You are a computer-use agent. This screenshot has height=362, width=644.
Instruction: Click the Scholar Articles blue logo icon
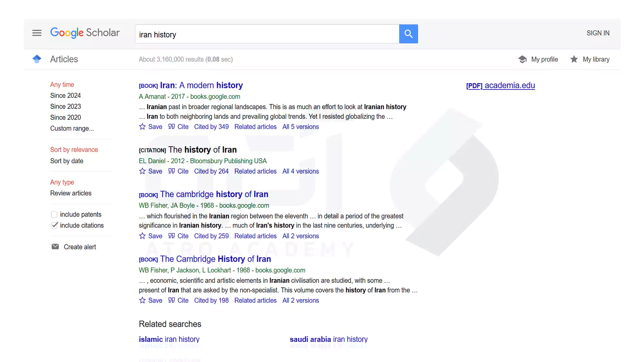click(37, 59)
